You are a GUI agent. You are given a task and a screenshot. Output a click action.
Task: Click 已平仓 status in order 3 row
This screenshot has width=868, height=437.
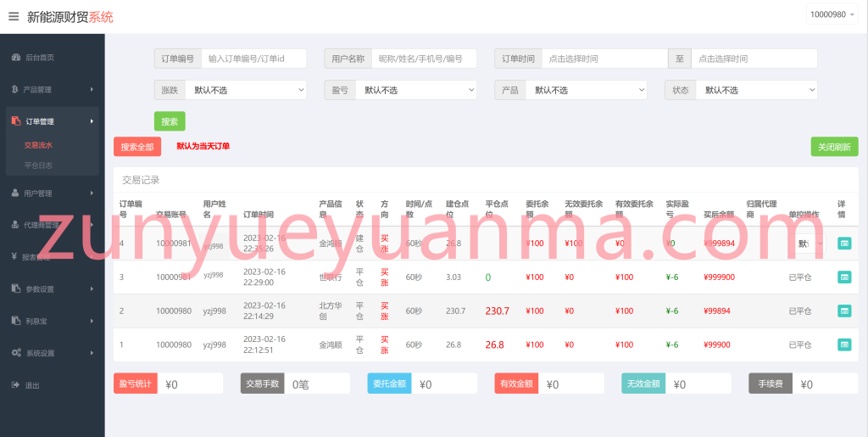[800, 277]
